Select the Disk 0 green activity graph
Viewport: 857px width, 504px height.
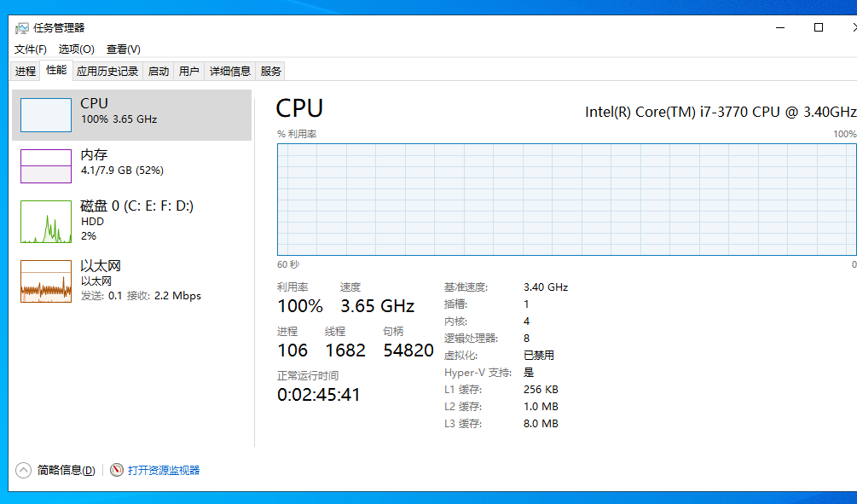46,222
